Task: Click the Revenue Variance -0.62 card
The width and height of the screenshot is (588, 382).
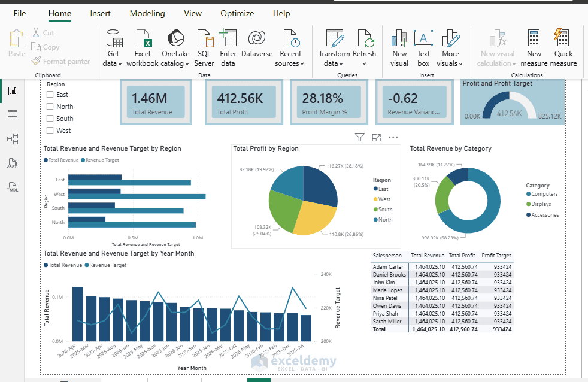Action: tap(414, 102)
